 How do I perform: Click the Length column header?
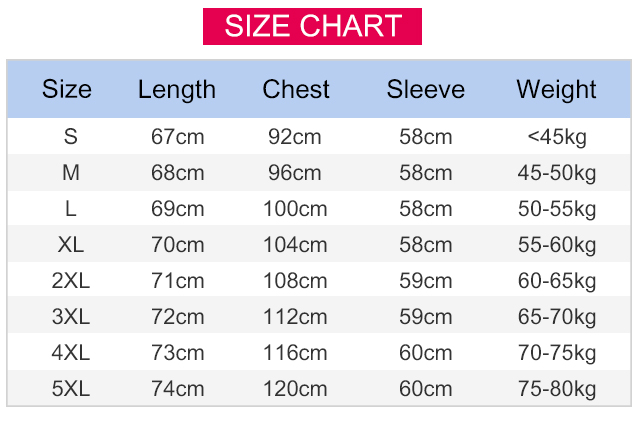[x=177, y=89]
